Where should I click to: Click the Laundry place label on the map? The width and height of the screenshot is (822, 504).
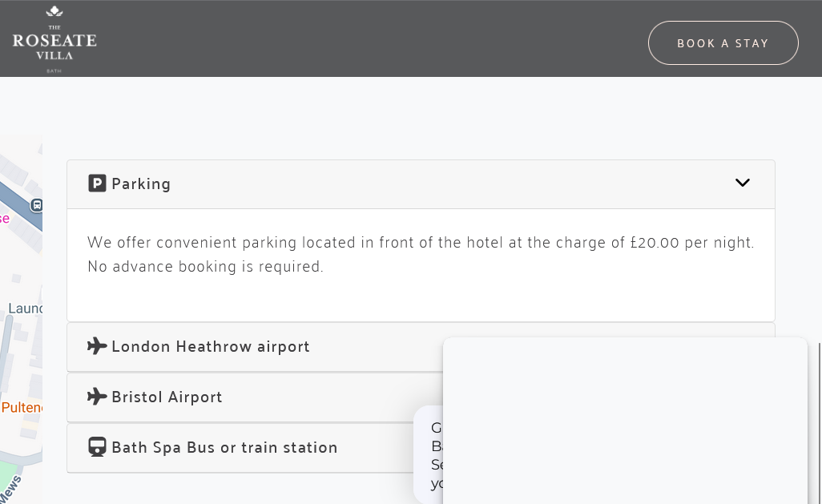pos(25,308)
